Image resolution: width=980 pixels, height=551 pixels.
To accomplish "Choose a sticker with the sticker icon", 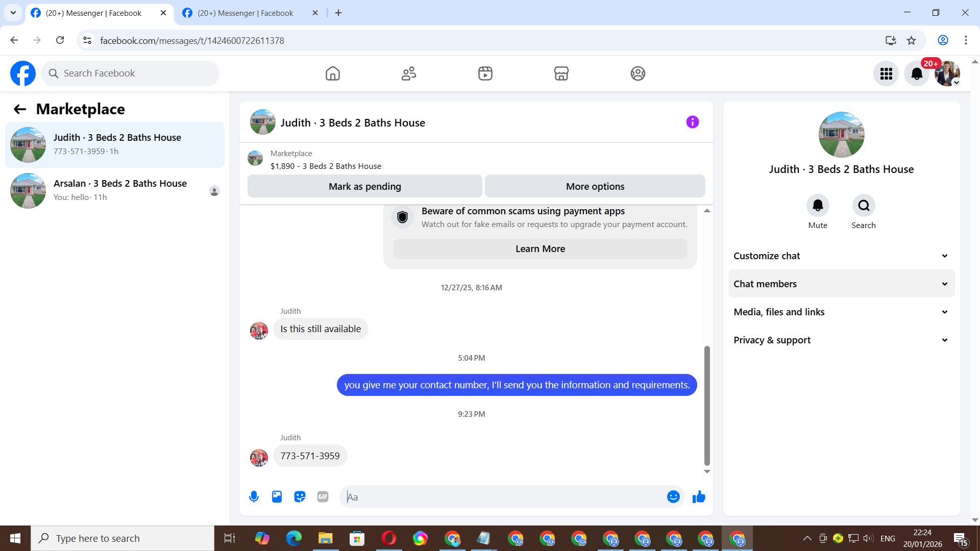I will tap(300, 497).
